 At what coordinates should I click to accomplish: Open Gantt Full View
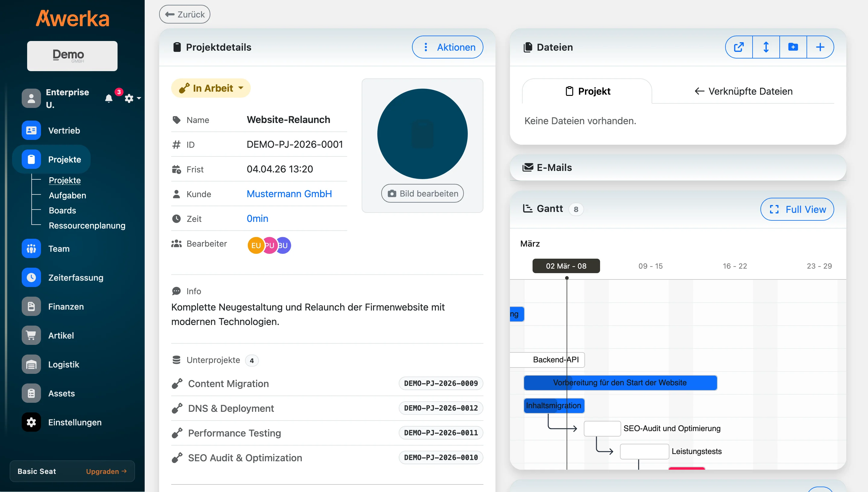[x=797, y=209]
